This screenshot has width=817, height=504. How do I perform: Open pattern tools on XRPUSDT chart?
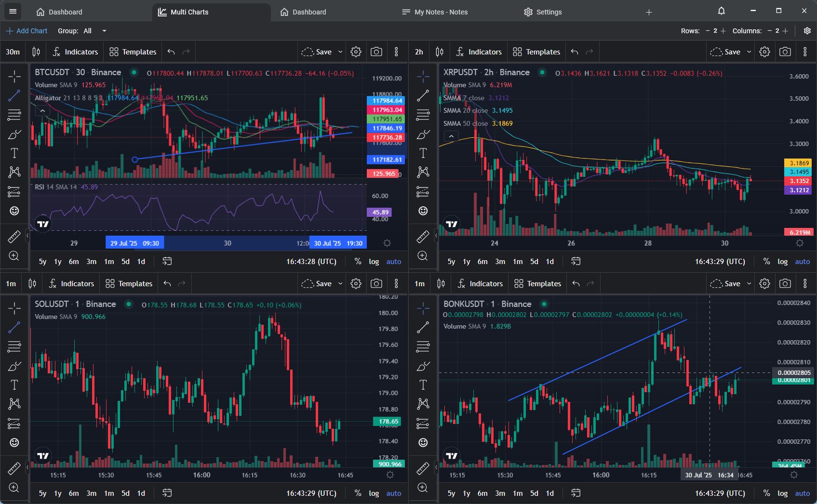423,172
